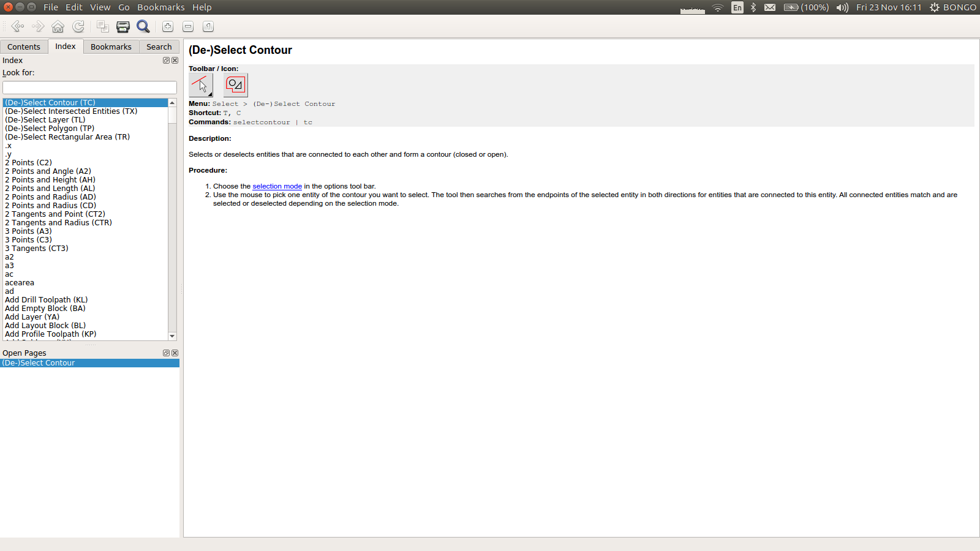This screenshot has height=551, width=980.
Task: Open the BONGO session gear menu
Action: [953, 7]
